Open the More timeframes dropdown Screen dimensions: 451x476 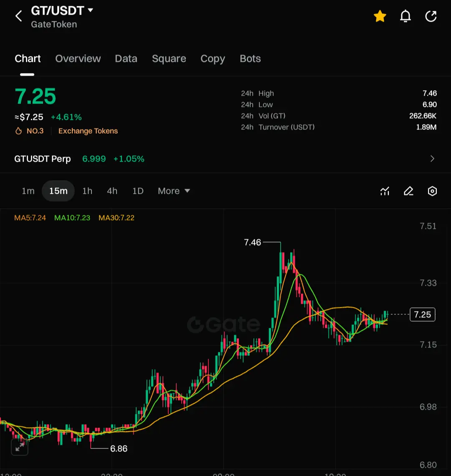[x=174, y=191]
